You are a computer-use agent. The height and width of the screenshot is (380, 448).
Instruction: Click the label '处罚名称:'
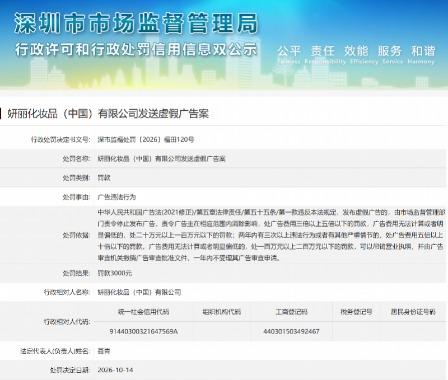pyautogui.click(x=76, y=159)
